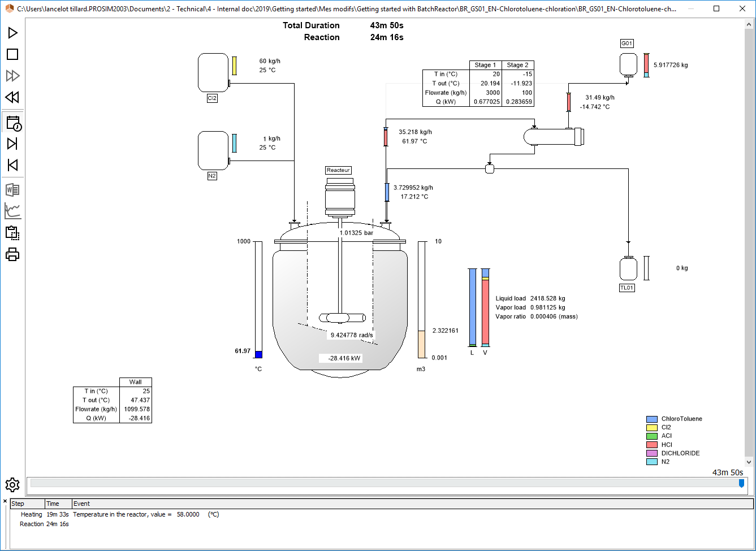Open the settings gear icon
Image resolution: width=756 pixels, height=551 pixels.
click(12, 484)
